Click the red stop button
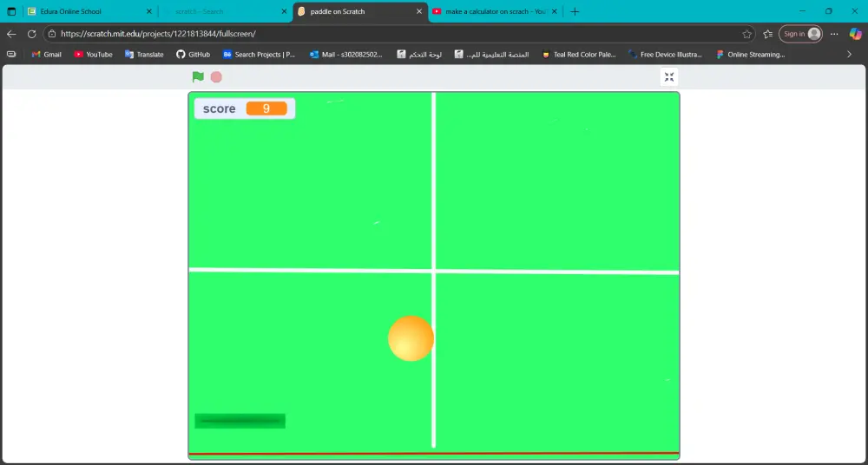868x465 pixels. point(216,77)
